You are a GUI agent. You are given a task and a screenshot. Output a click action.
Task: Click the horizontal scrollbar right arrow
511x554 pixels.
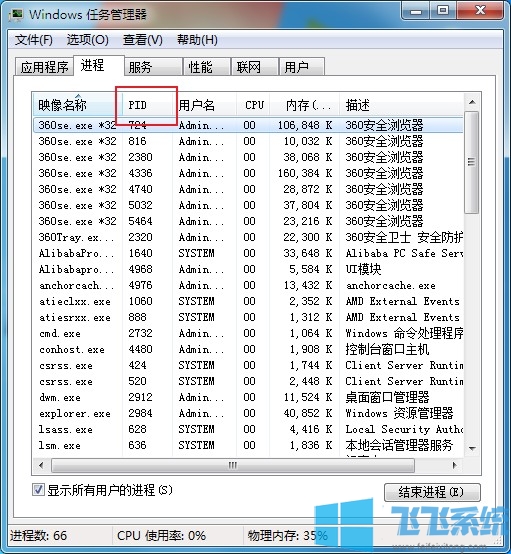pos(455,465)
